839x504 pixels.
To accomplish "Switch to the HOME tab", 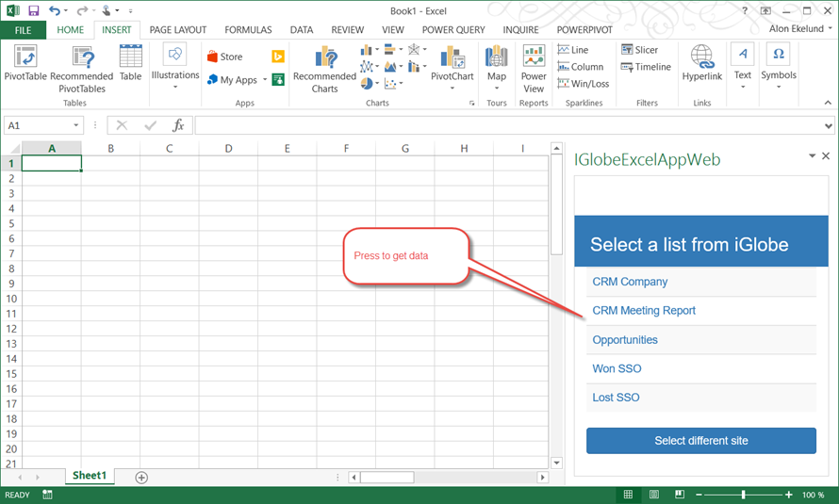I will click(70, 30).
